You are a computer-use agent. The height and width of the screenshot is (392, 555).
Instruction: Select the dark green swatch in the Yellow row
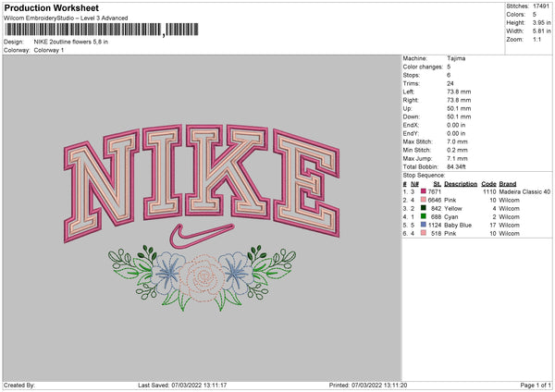(x=423, y=208)
